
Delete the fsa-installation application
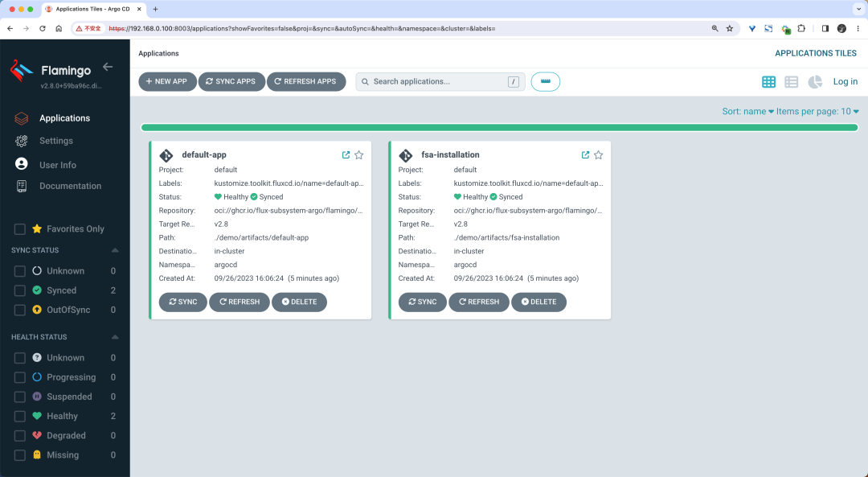pyautogui.click(x=538, y=302)
